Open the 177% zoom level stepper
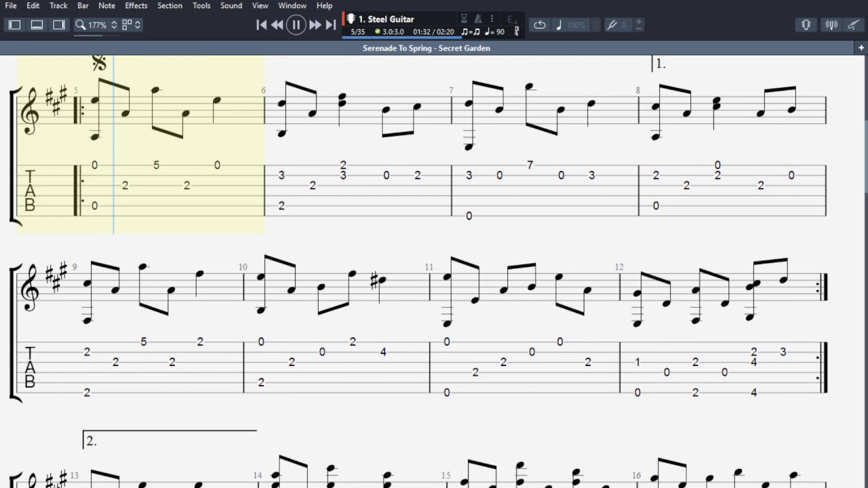The height and width of the screenshot is (488, 868). 114,25
